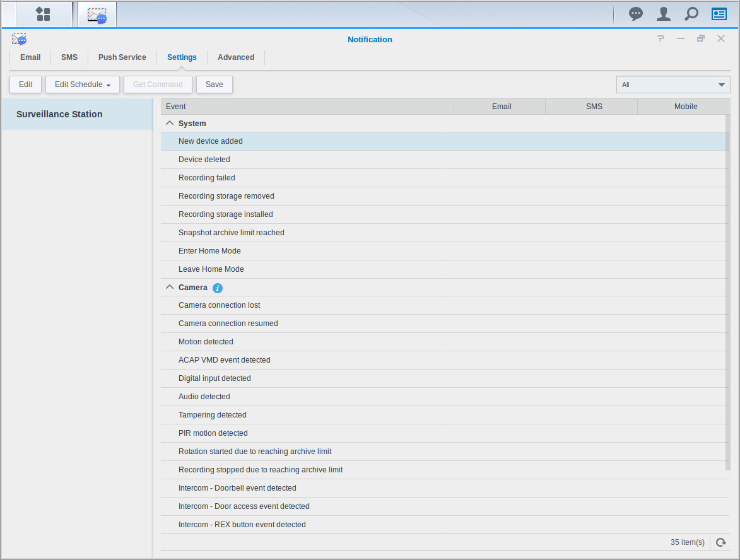
Task: Open the main menu grid icon
Action: [44, 14]
